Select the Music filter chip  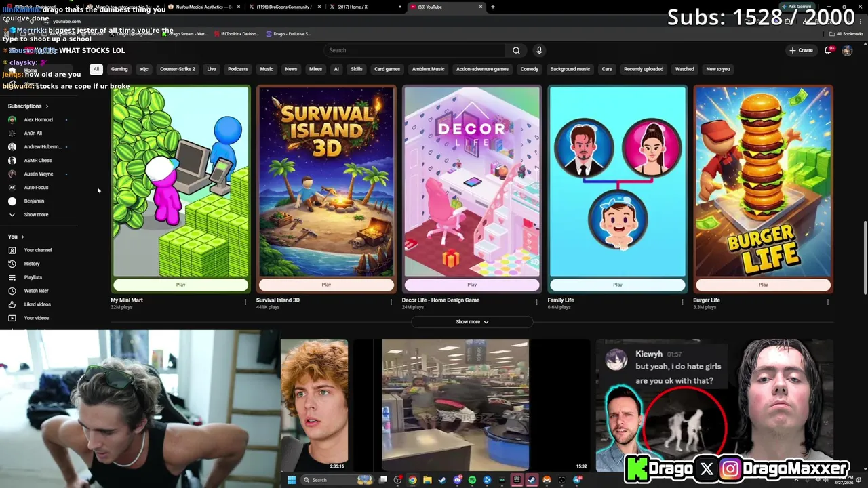tap(267, 69)
